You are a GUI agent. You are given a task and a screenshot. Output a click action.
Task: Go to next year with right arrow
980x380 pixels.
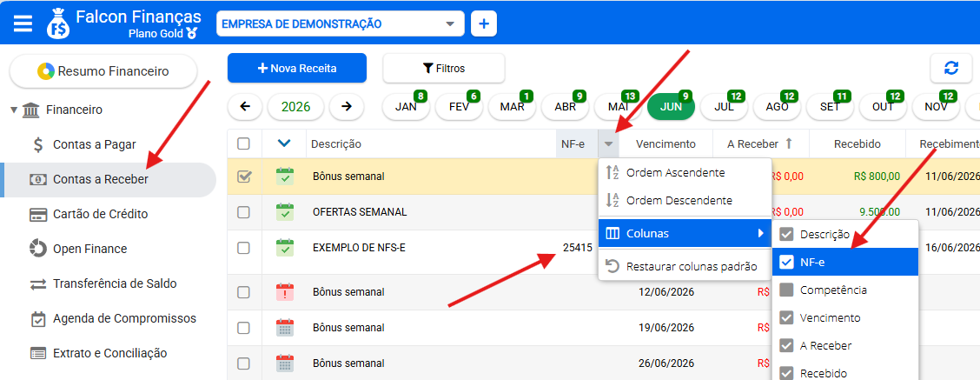click(347, 106)
